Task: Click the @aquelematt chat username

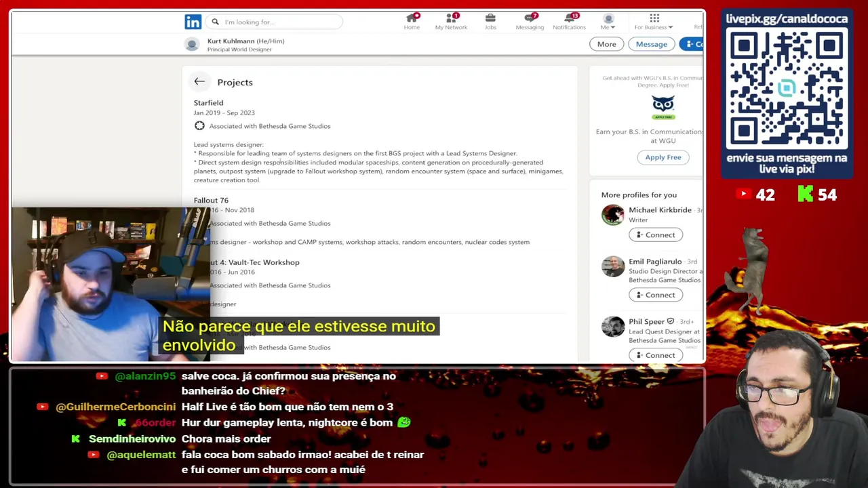Action: pos(141,455)
